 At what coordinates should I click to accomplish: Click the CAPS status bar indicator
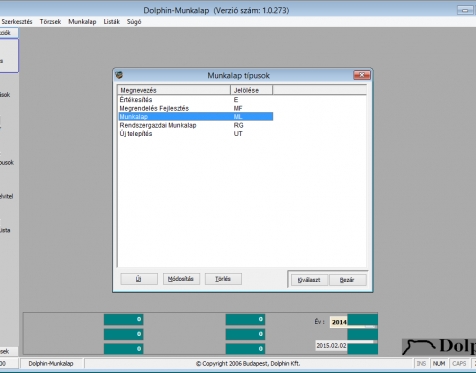[459, 363]
